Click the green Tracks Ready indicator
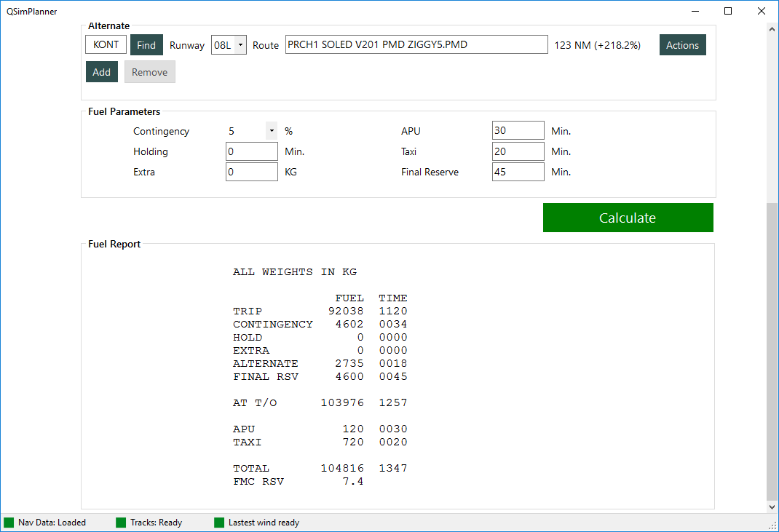The width and height of the screenshot is (779, 532). pyautogui.click(x=120, y=522)
